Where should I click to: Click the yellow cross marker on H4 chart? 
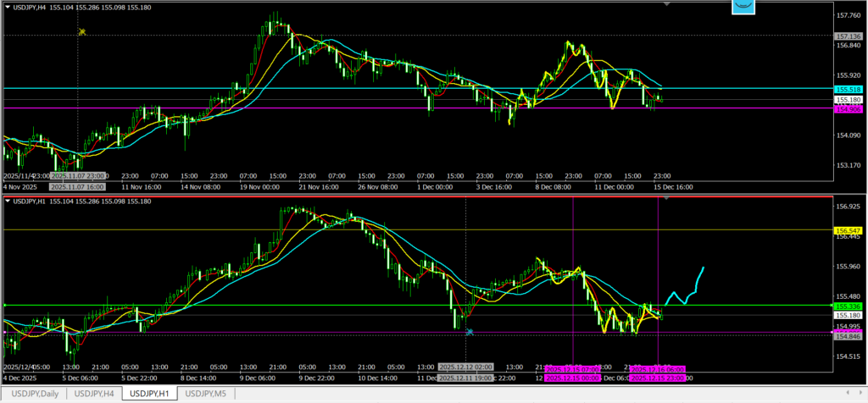coord(82,32)
